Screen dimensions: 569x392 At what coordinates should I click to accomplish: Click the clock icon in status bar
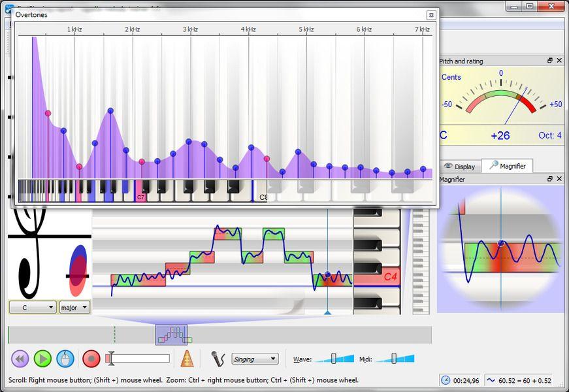(445, 380)
